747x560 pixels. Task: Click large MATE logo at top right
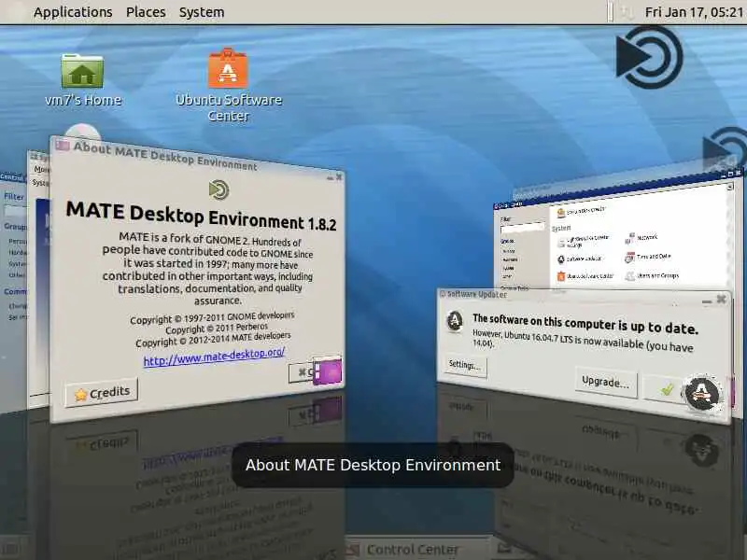click(x=649, y=58)
